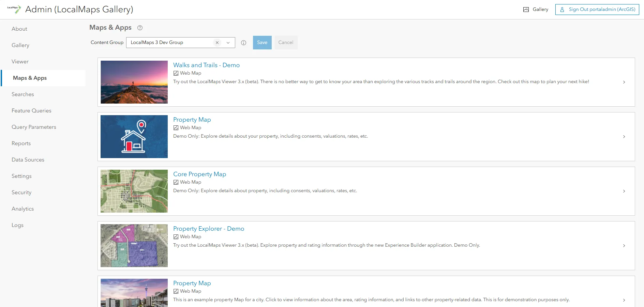Click the person icon next to Sign Out

(562, 10)
